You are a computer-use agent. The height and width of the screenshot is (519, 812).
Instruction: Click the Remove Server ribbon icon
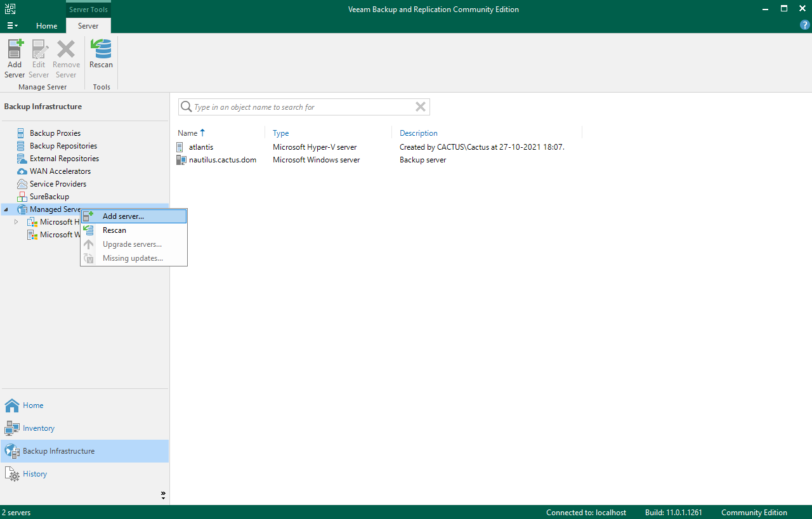65,57
